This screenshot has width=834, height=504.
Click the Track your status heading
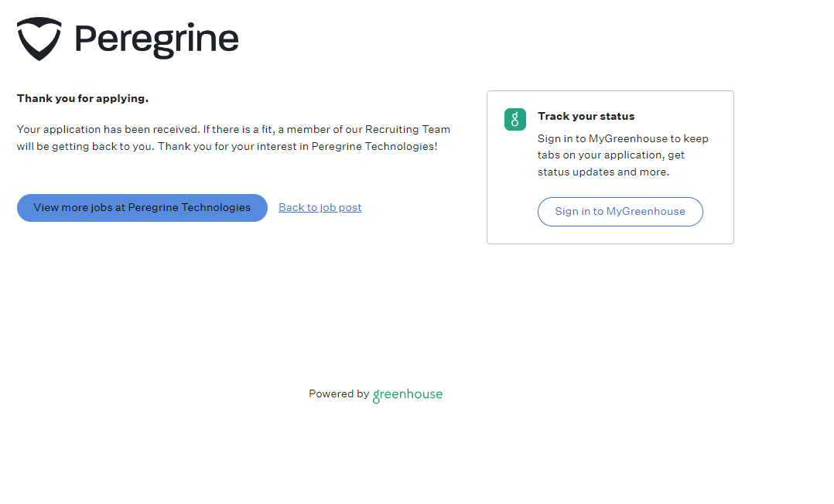click(586, 116)
